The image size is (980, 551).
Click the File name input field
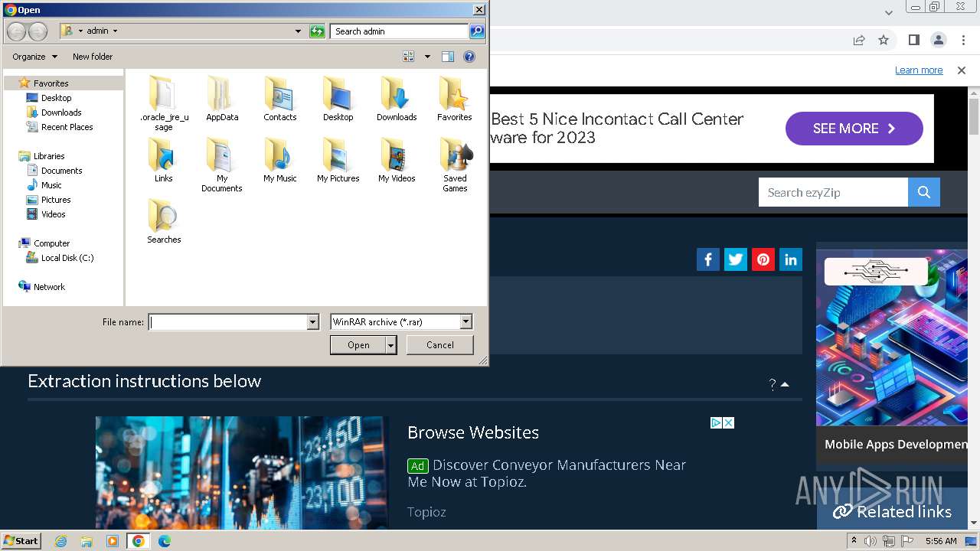(228, 322)
